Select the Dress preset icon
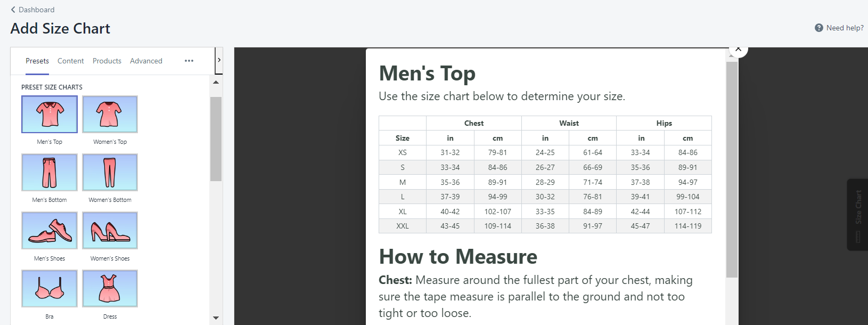The image size is (868, 325). [x=110, y=289]
